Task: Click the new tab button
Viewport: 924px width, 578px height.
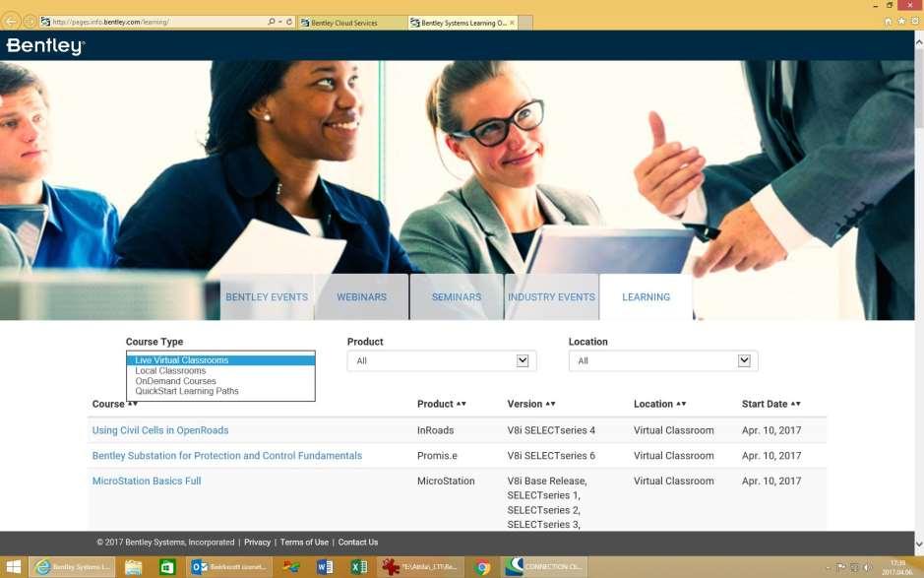Action: 525,23
